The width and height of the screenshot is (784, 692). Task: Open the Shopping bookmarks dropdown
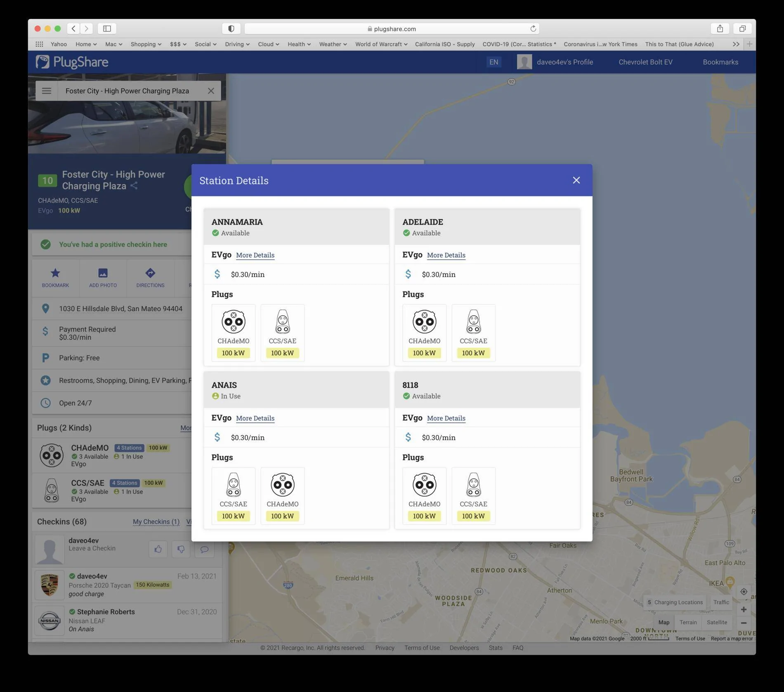click(x=146, y=44)
